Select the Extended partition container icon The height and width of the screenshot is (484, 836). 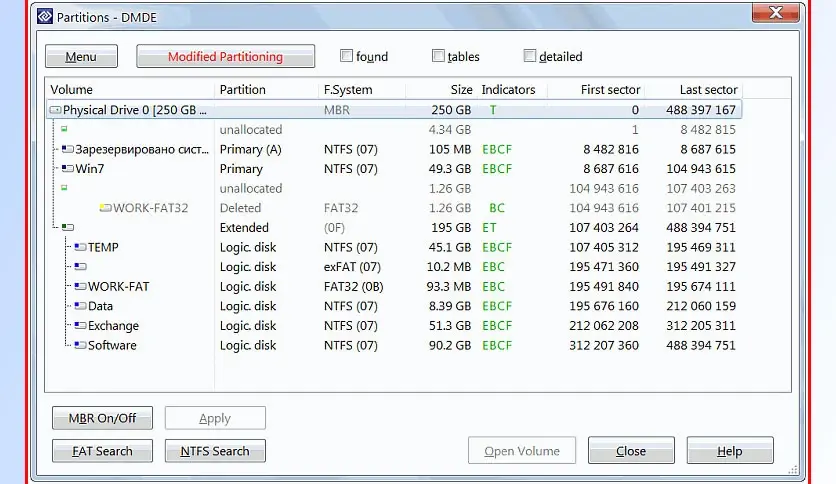pyautogui.click(x=68, y=228)
